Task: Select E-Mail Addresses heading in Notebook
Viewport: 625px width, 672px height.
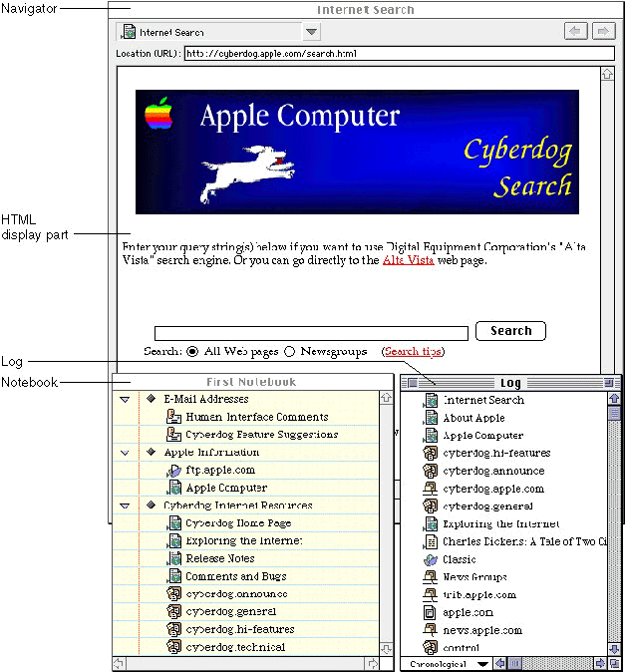Action: tap(206, 399)
